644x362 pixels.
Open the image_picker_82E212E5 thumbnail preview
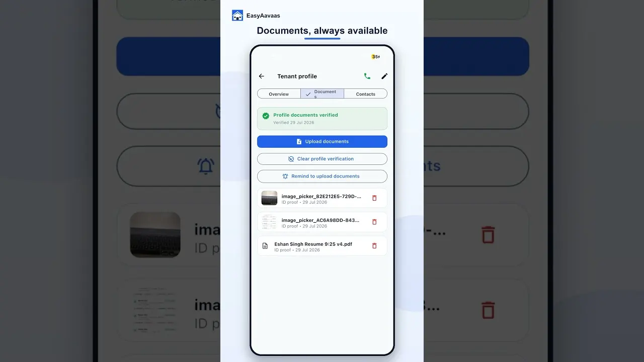tap(269, 198)
